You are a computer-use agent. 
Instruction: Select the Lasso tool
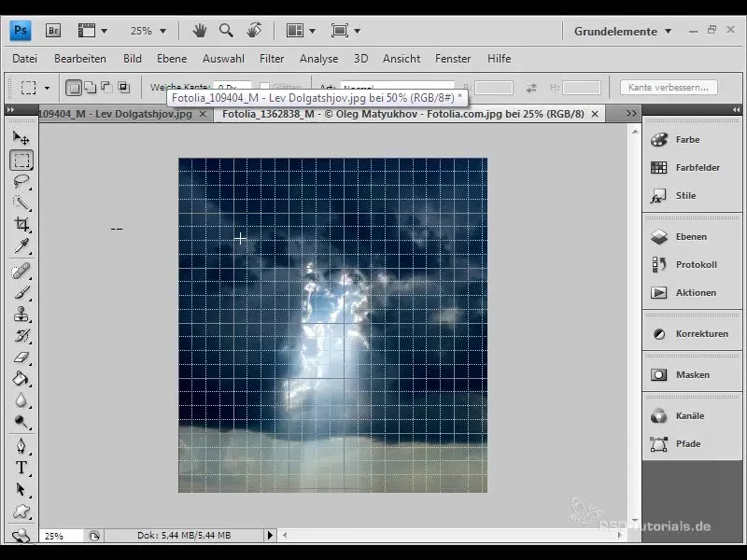(x=21, y=181)
